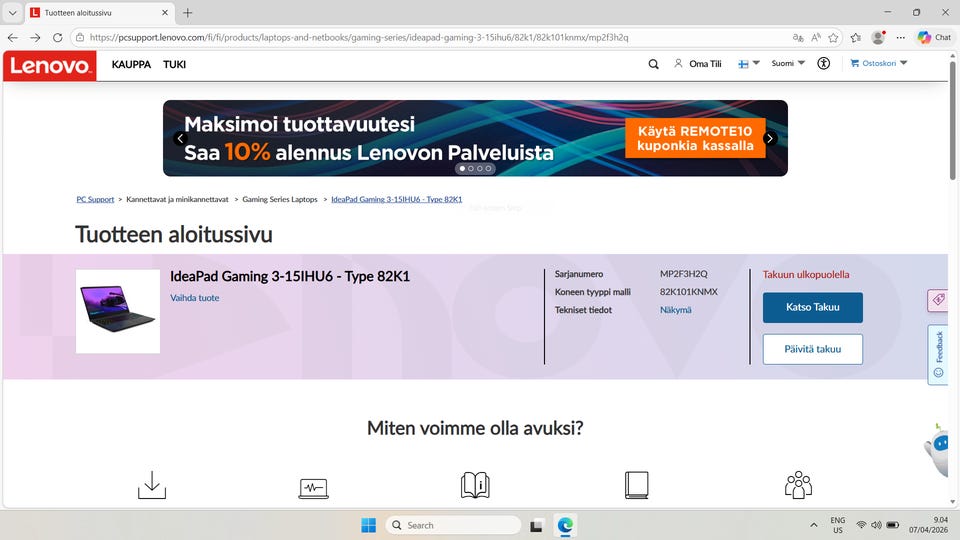Open the Näkymä technical specs link
The width and height of the screenshot is (960, 540).
(x=675, y=310)
